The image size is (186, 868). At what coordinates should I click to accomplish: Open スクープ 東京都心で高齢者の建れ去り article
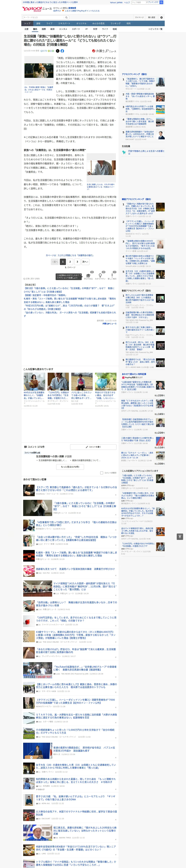click(77, 488)
